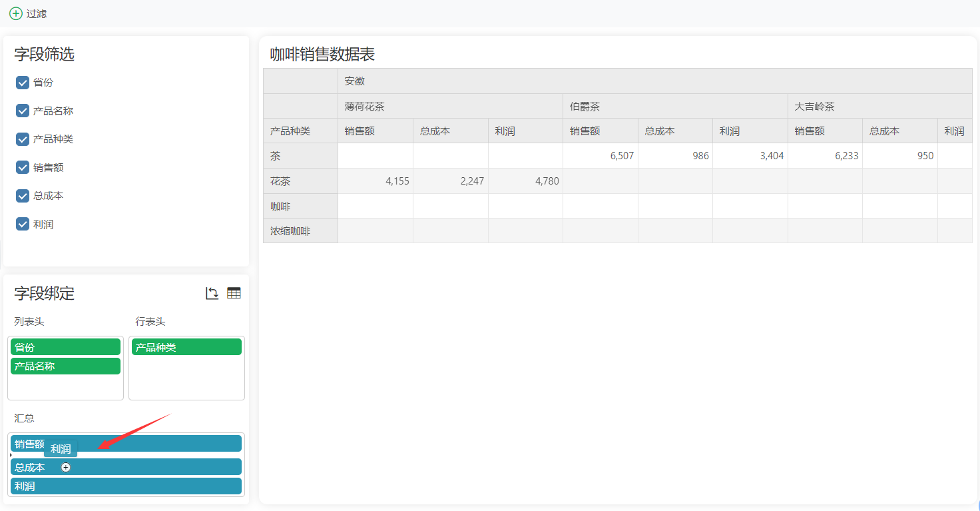Screen dimensions: 980x511
Task: Select the 咖啡 row header
Action: click(300, 206)
